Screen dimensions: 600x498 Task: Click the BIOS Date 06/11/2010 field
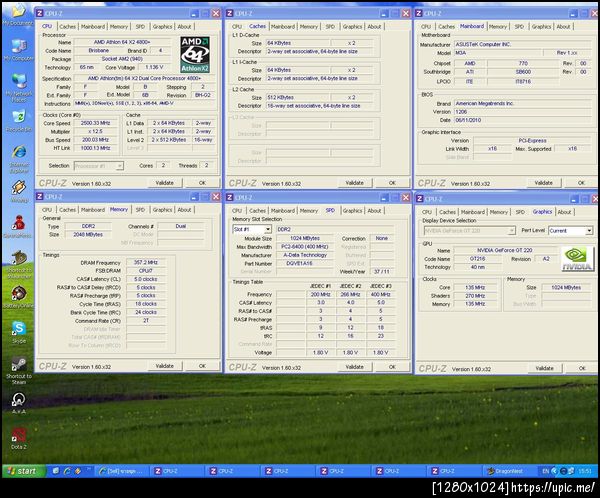(x=522, y=120)
